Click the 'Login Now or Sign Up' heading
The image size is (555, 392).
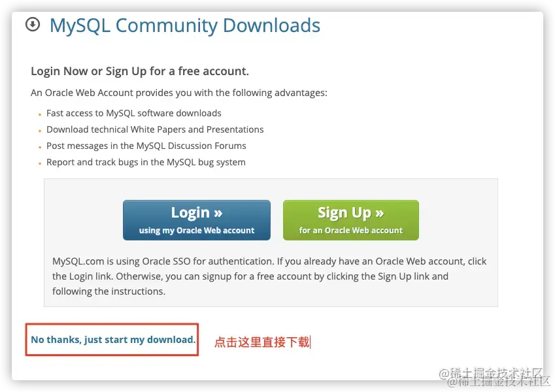[x=140, y=71]
